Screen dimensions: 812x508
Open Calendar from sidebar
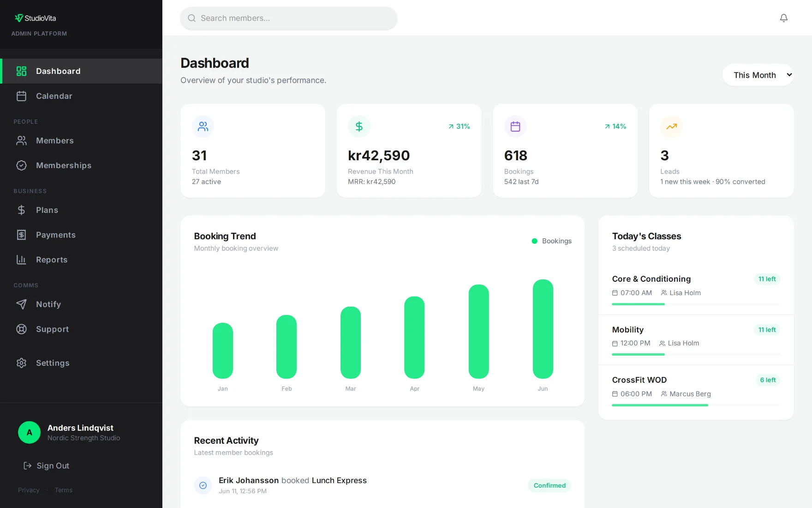point(81,96)
